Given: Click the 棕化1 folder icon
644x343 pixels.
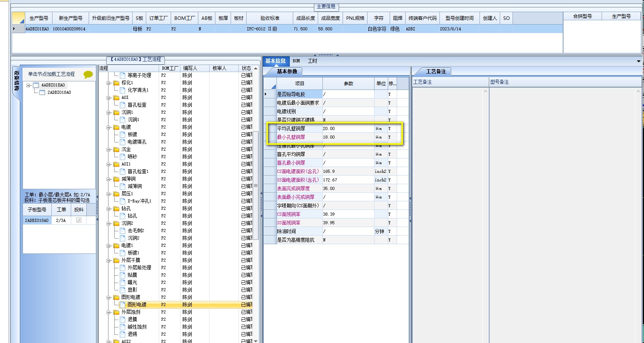Looking at the screenshot, I should coord(116,83).
